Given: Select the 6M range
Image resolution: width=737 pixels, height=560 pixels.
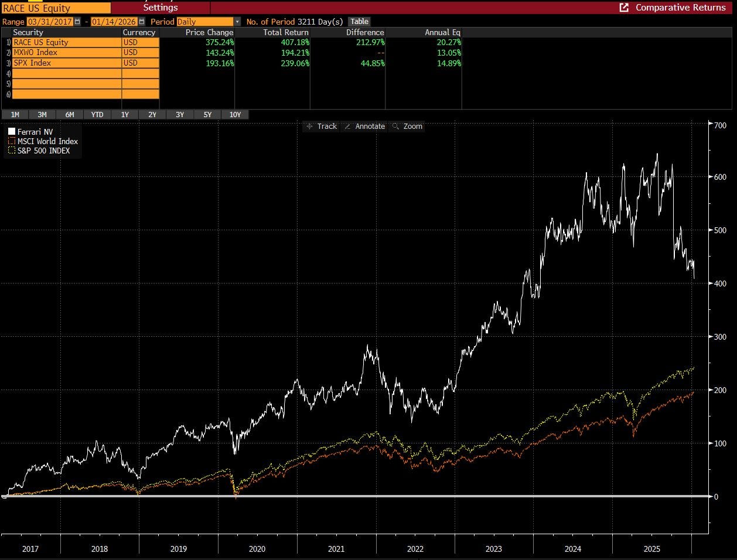Looking at the screenshot, I should tap(70, 115).
